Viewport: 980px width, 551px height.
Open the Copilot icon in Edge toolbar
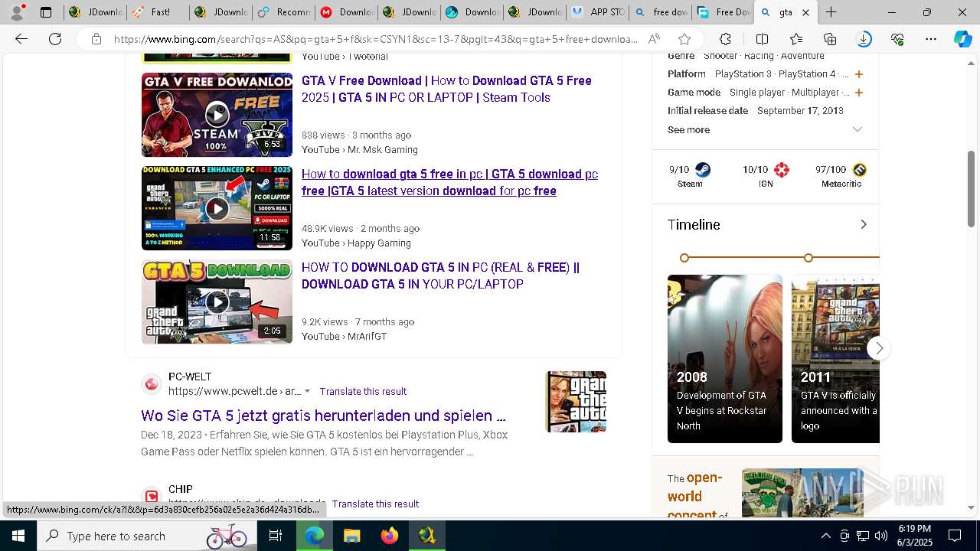[962, 39]
